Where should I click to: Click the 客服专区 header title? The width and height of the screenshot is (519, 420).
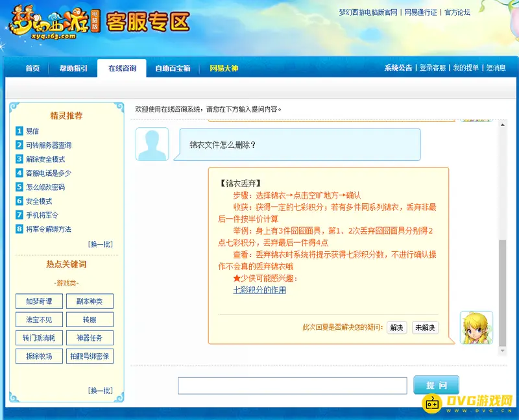[148, 22]
